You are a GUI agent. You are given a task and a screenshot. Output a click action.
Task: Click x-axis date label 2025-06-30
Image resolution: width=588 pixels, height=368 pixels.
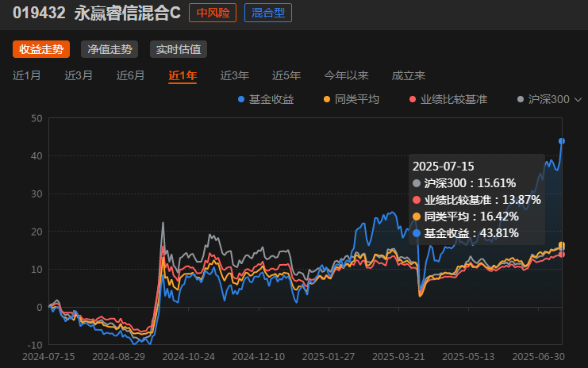[x=539, y=356]
